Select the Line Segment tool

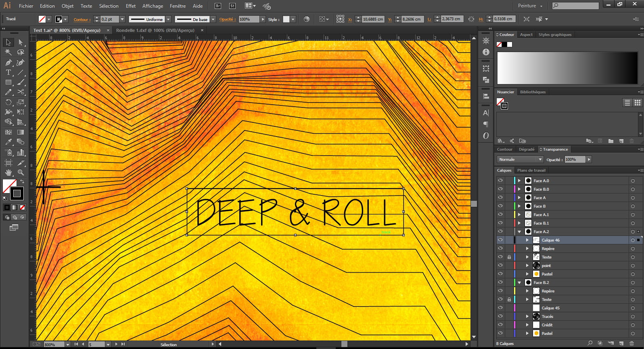[21, 72]
